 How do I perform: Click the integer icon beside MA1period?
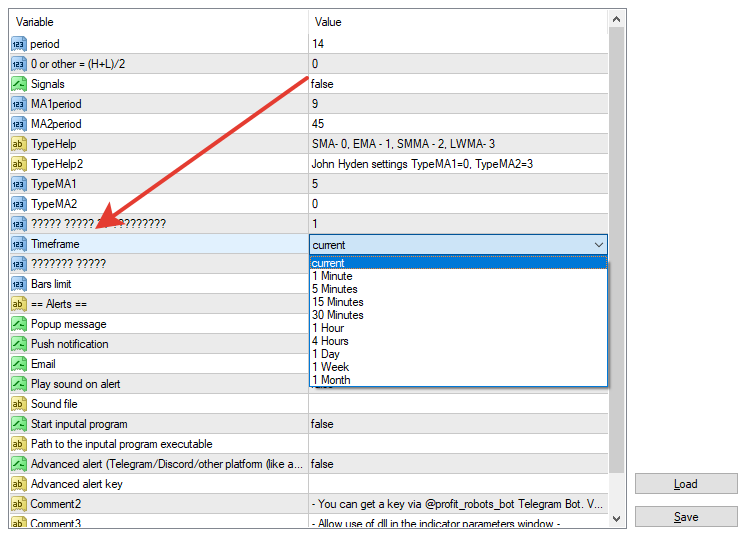click(19, 104)
